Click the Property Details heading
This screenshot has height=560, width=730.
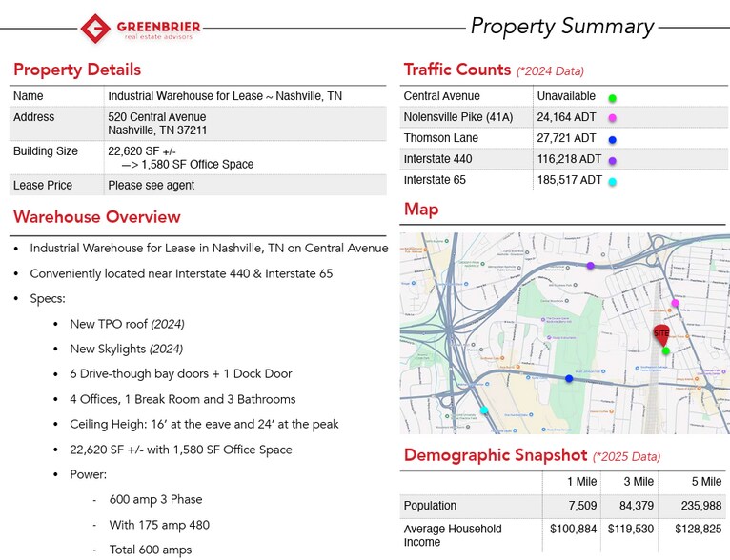tap(77, 70)
